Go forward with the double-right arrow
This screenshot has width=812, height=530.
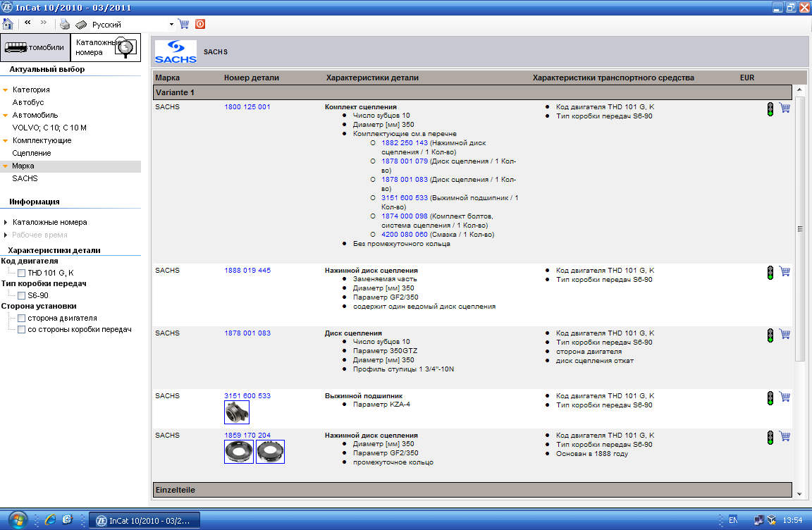[x=44, y=23]
